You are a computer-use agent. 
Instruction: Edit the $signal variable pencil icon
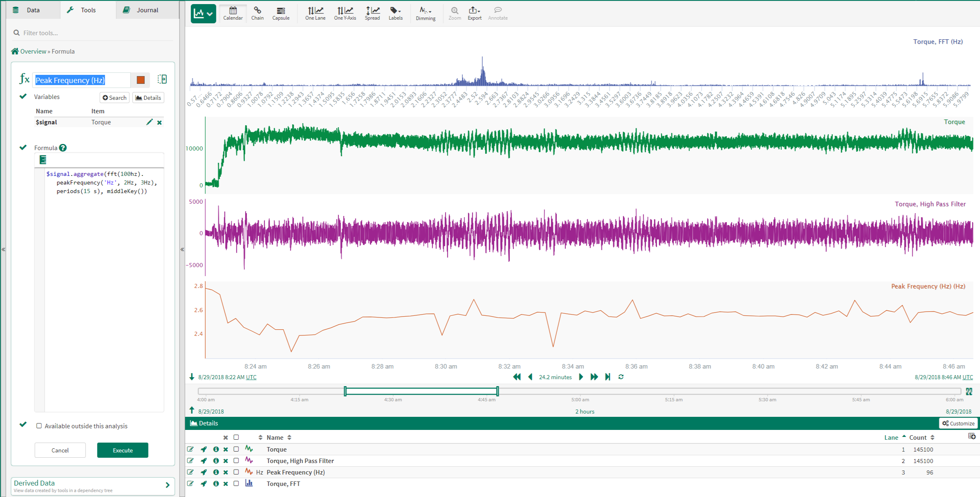point(149,122)
